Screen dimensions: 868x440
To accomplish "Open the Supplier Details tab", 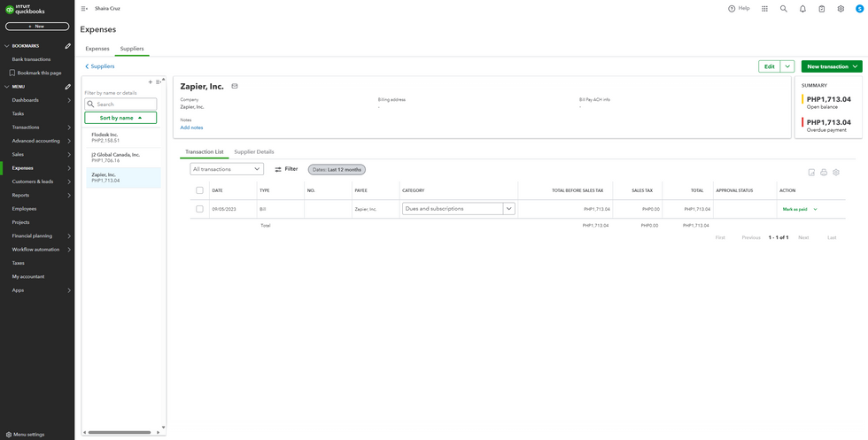I will pos(254,151).
